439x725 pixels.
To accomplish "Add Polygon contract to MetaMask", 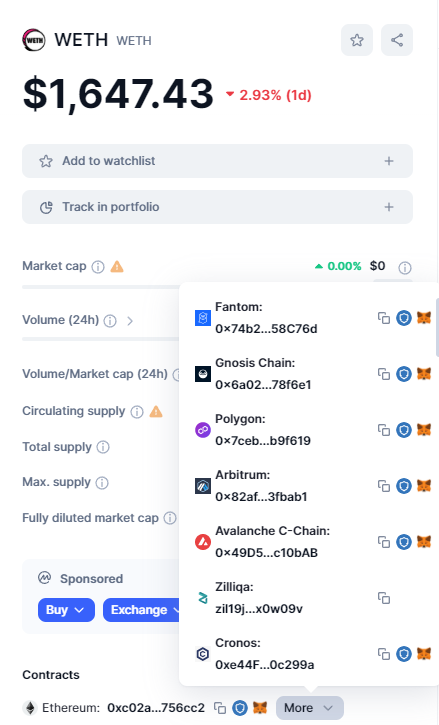I will (x=424, y=430).
